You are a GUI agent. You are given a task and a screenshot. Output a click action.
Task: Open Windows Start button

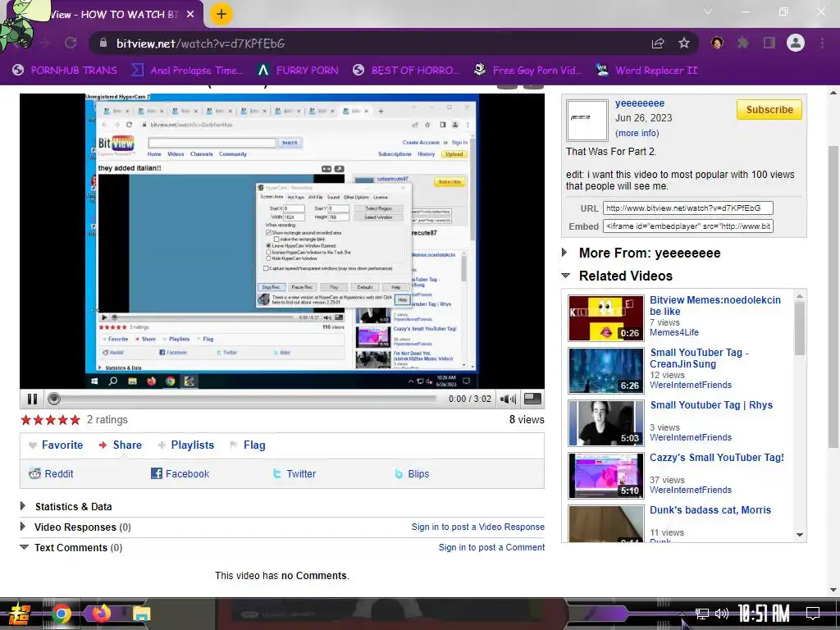click(x=19, y=614)
